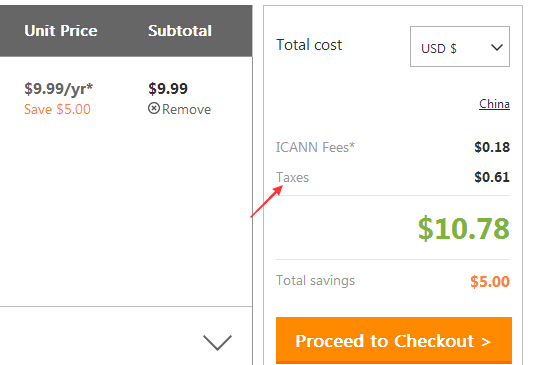This screenshot has width=553, height=365.
Task: Click the currency dropdown chevron arrow
Action: click(x=497, y=47)
